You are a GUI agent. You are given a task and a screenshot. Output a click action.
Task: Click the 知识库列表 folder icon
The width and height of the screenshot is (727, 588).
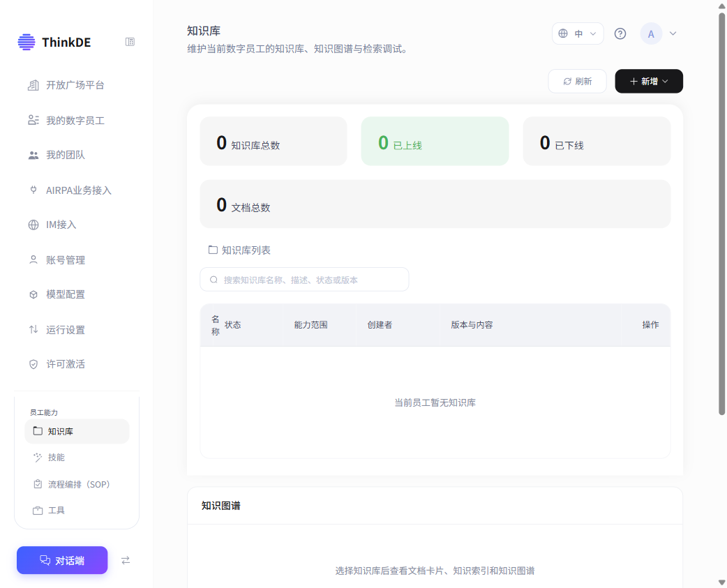(x=213, y=250)
